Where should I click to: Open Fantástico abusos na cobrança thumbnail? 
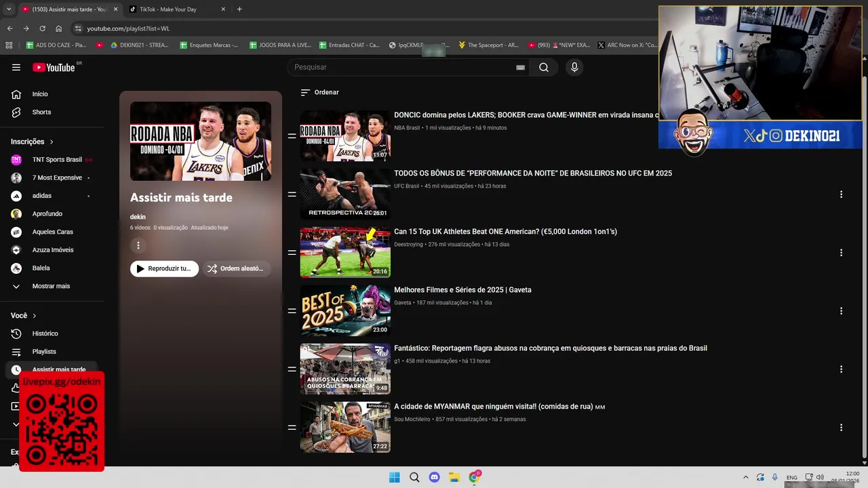345,369
